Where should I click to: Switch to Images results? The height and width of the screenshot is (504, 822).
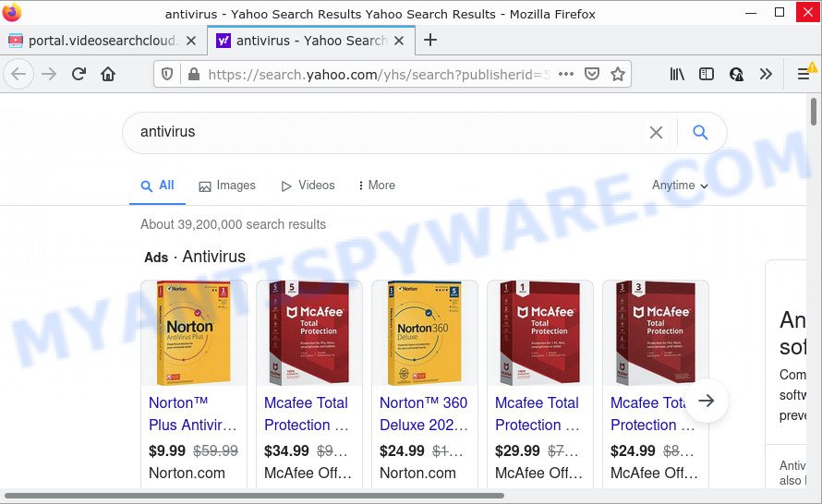227,186
